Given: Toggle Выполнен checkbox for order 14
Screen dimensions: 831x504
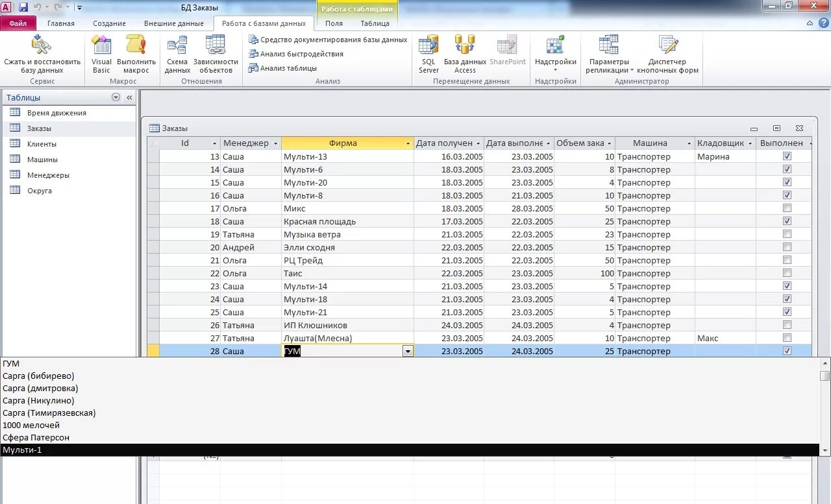Looking at the screenshot, I should 787,169.
